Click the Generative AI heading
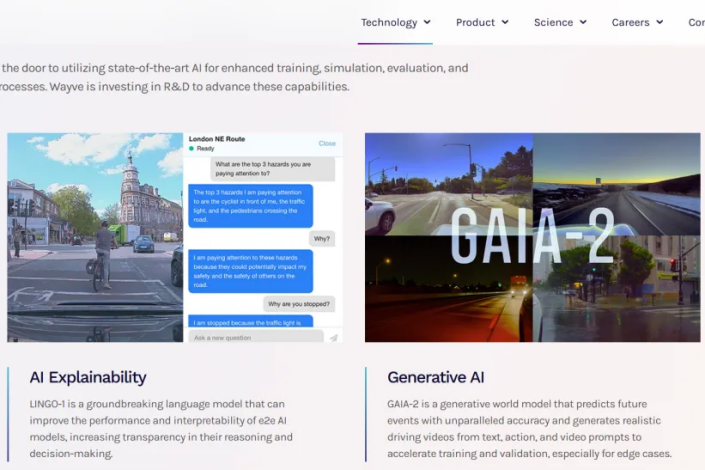705x470 pixels. tap(436, 377)
